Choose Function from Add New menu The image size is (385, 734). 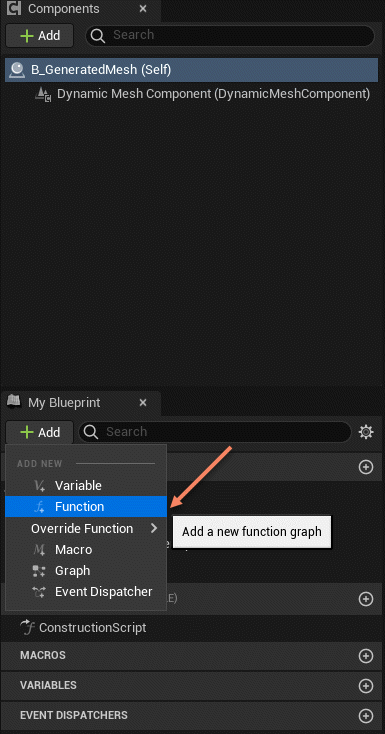pos(86,506)
